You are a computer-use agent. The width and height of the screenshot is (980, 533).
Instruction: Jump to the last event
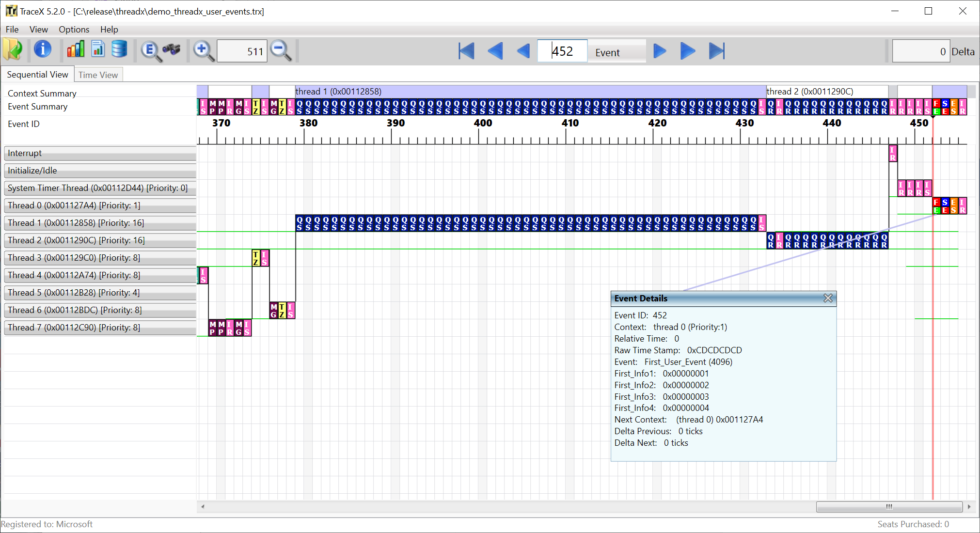[717, 50]
